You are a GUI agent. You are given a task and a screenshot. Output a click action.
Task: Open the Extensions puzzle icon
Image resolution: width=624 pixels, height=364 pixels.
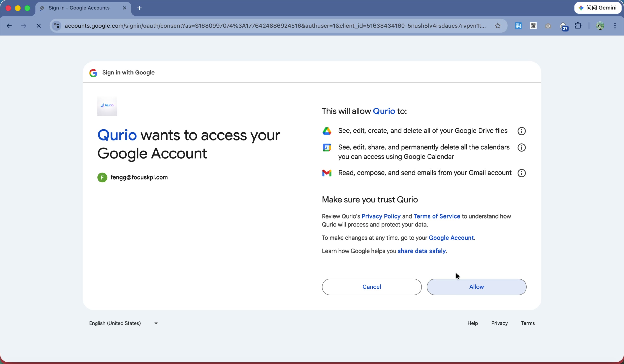click(578, 26)
